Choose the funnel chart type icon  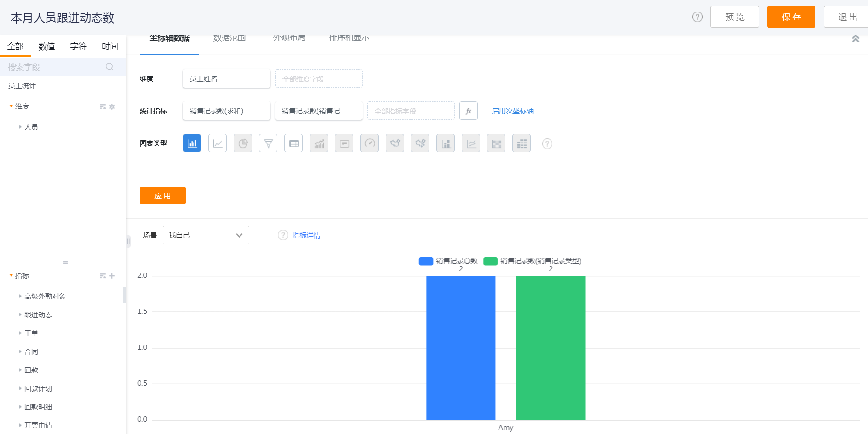click(268, 143)
